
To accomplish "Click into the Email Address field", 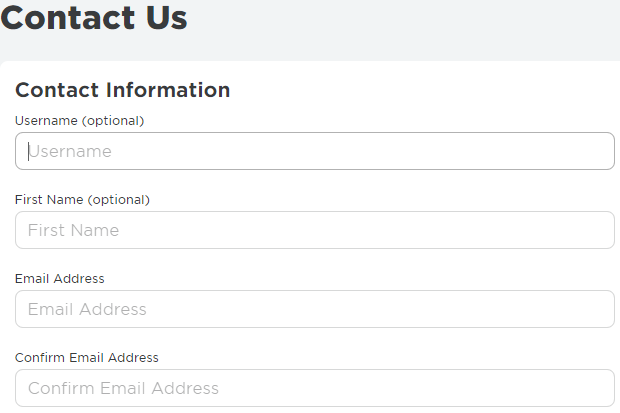I will click(314, 309).
